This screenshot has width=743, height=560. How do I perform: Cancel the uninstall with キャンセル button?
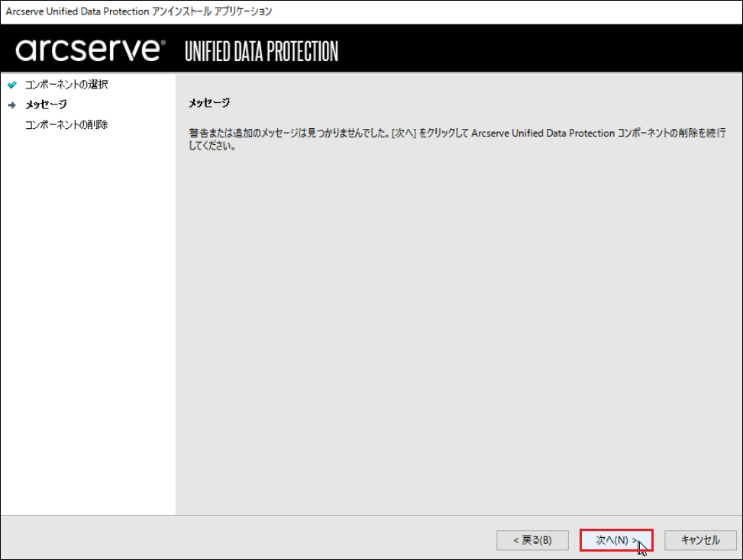pos(700,540)
